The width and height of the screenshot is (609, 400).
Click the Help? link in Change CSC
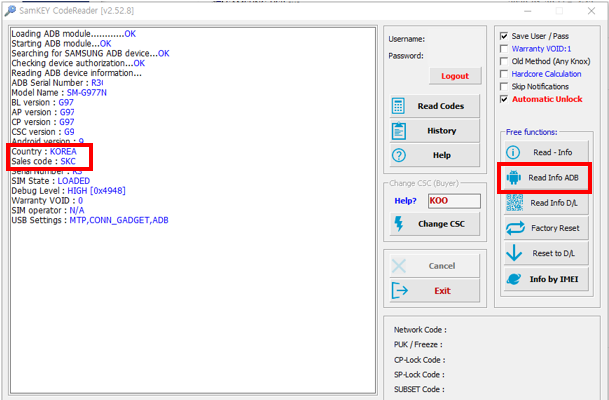point(405,201)
